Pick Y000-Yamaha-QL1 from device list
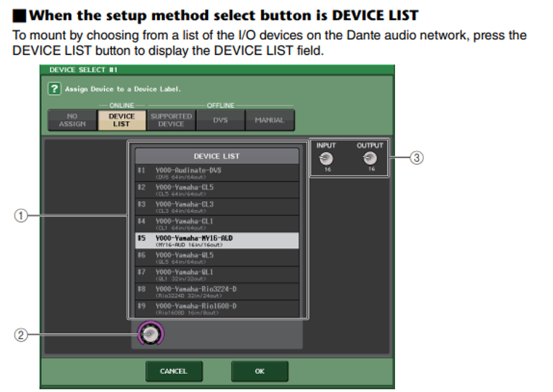Image resolution: width=553 pixels, height=392 pixels. [216, 274]
